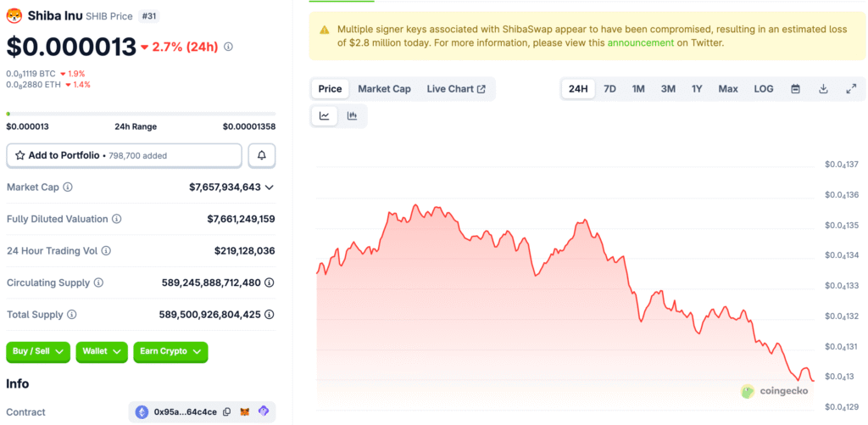Viewport: 868px width, 425px height.
Task: Click the 24h Range progress bar
Action: pyautogui.click(x=141, y=114)
